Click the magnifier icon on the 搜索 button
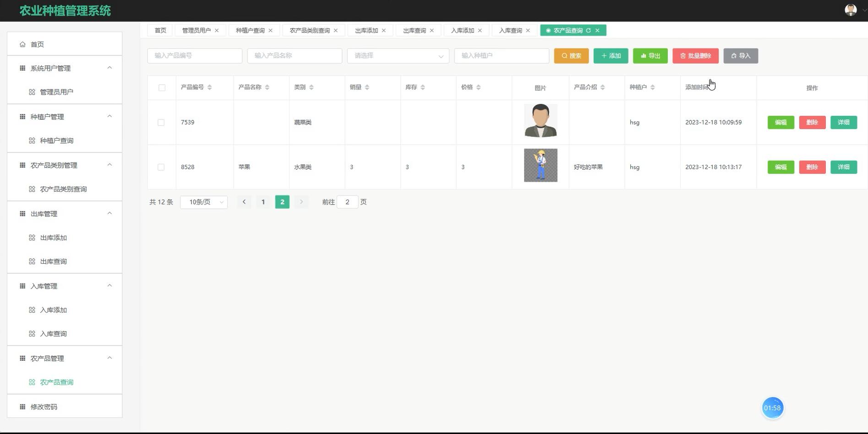Viewport: 868px width, 434px height. tap(564, 56)
